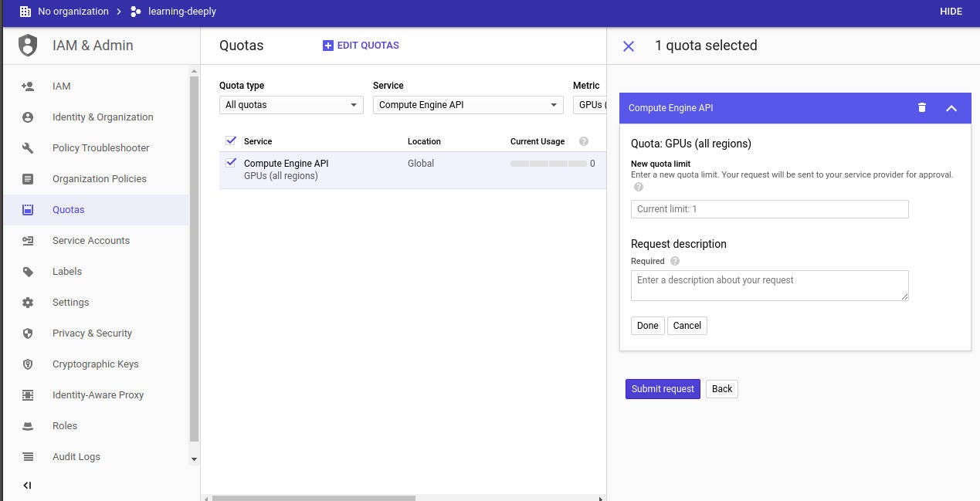The image size is (980, 501).
Task: Open the Metric filter dropdown
Action: point(590,105)
